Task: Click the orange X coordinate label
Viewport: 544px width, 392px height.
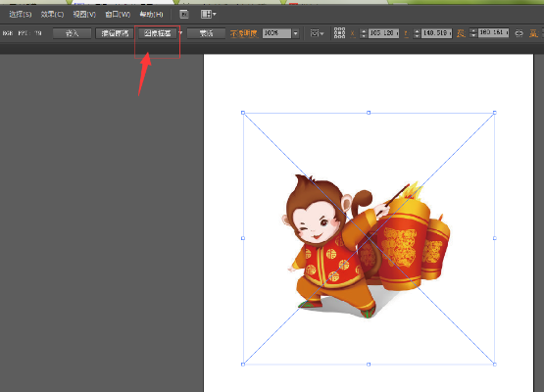Action: (x=353, y=34)
